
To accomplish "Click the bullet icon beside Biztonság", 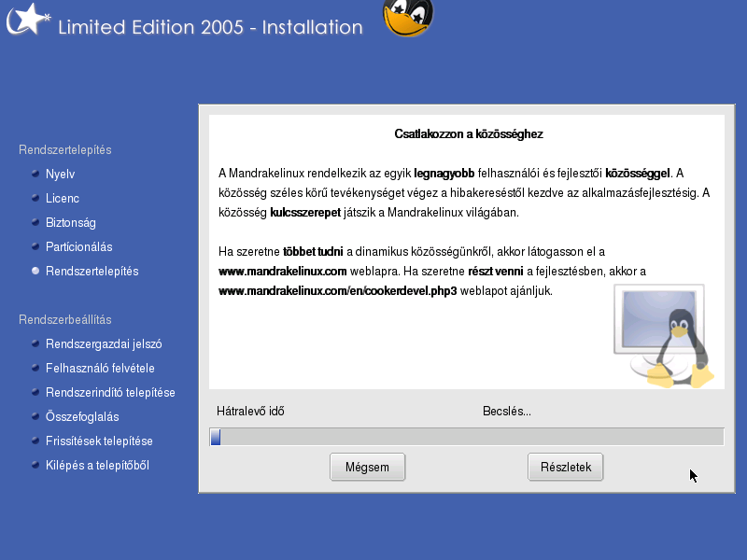I will [x=35, y=222].
